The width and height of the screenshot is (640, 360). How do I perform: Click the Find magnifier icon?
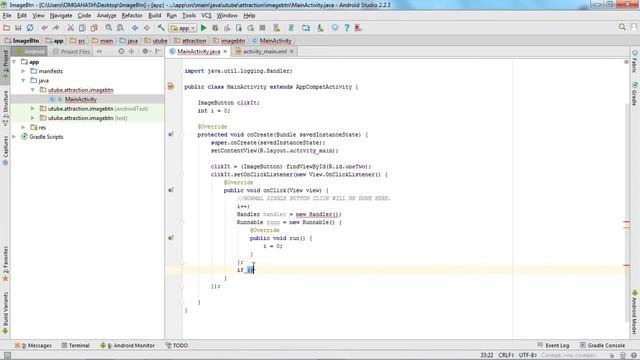click(109, 28)
